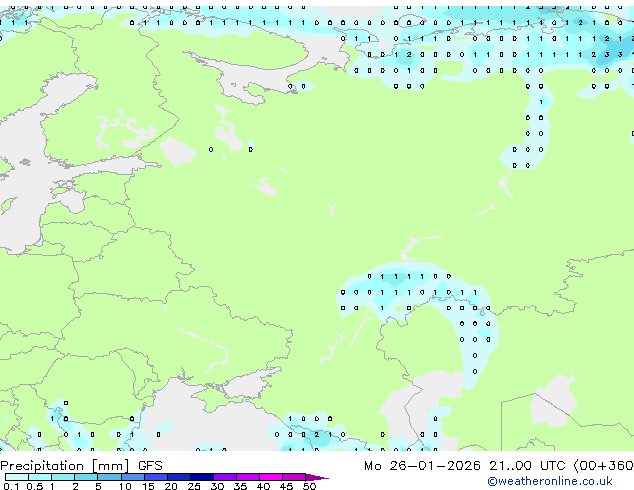Pick the 30–35 mm legend color swatch

point(225,477)
